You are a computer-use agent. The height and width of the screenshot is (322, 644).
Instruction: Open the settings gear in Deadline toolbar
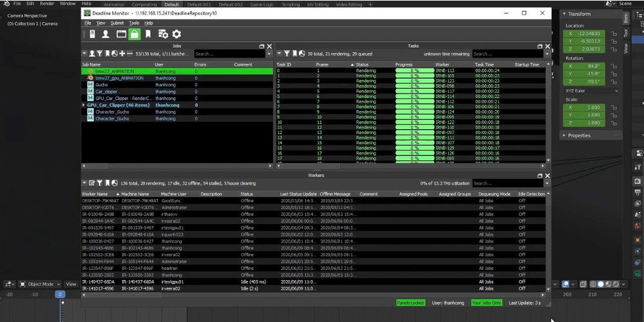pyautogui.click(x=176, y=34)
